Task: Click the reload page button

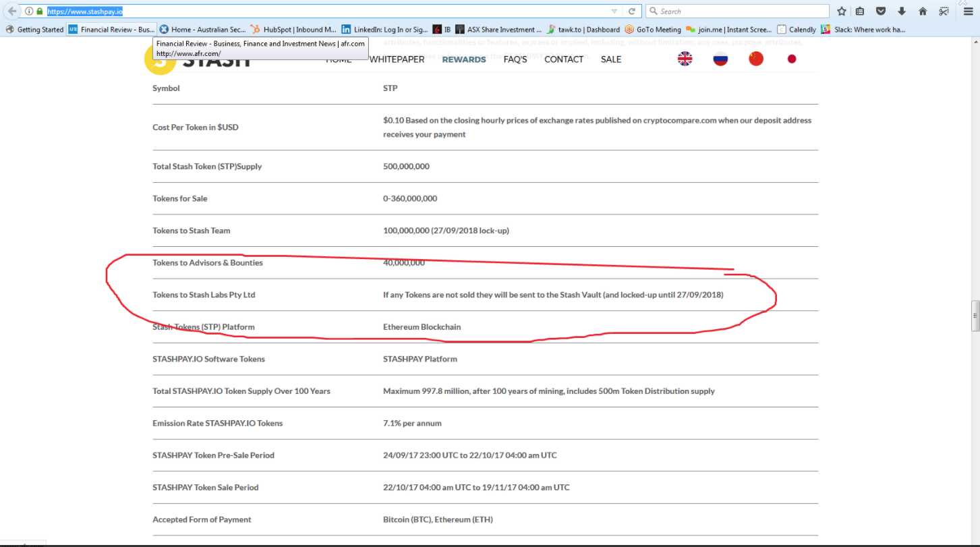Action: pos(632,11)
